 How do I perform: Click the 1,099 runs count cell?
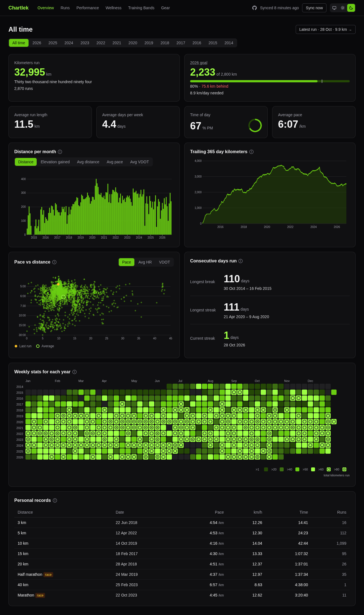click(x=341, y=543)
